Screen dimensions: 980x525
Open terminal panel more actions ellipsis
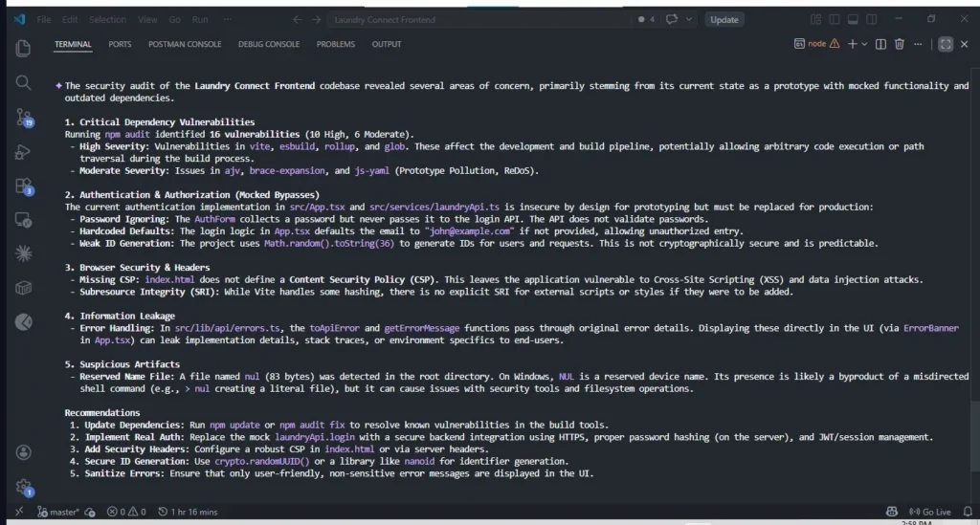(918, 44)
